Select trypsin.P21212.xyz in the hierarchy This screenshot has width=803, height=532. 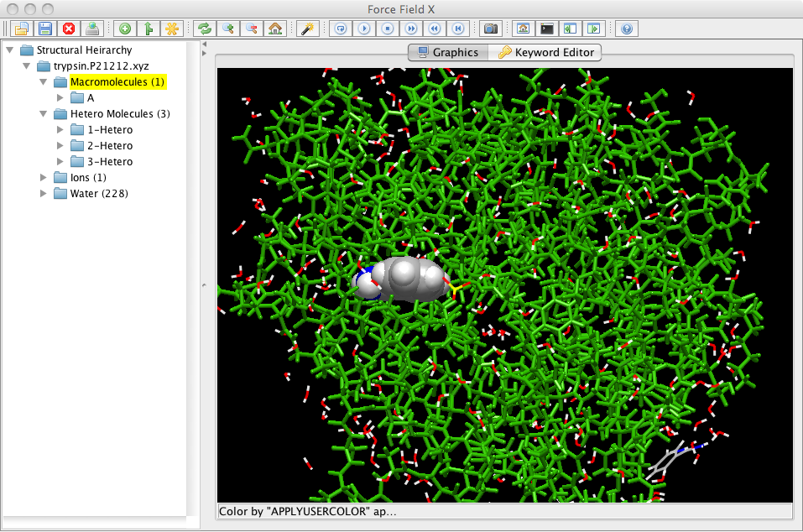101,66
